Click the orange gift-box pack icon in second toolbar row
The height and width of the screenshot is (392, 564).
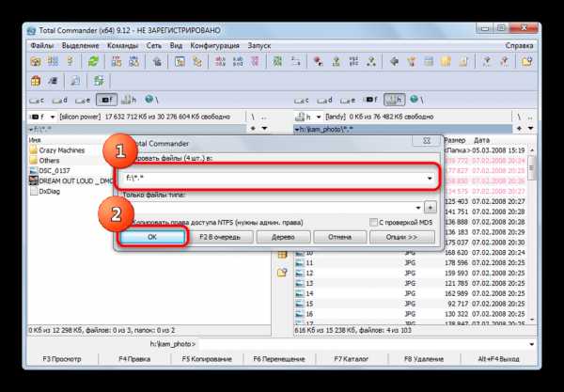coord(36,81)
